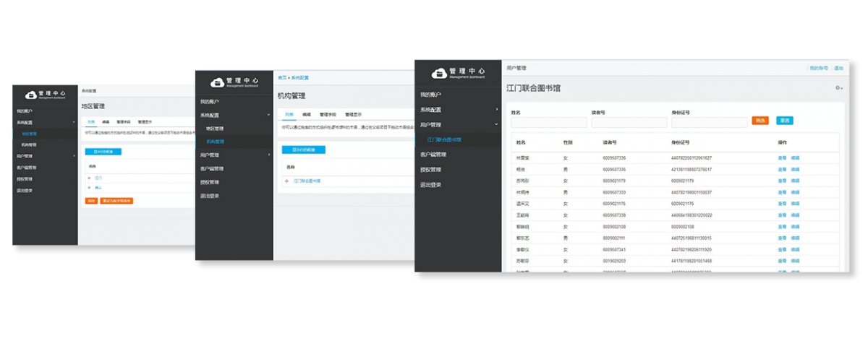This screenshot has height=346, width=868.
Task: Select 机构管理 in middle panel sidebar
Action: click(215, 142)
